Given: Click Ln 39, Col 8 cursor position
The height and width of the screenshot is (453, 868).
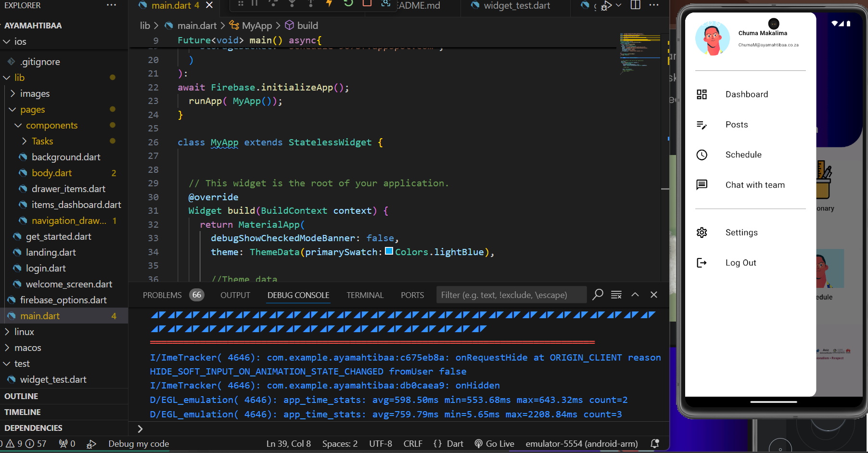Looking at the screenshot, I should (x=289, y=443).
